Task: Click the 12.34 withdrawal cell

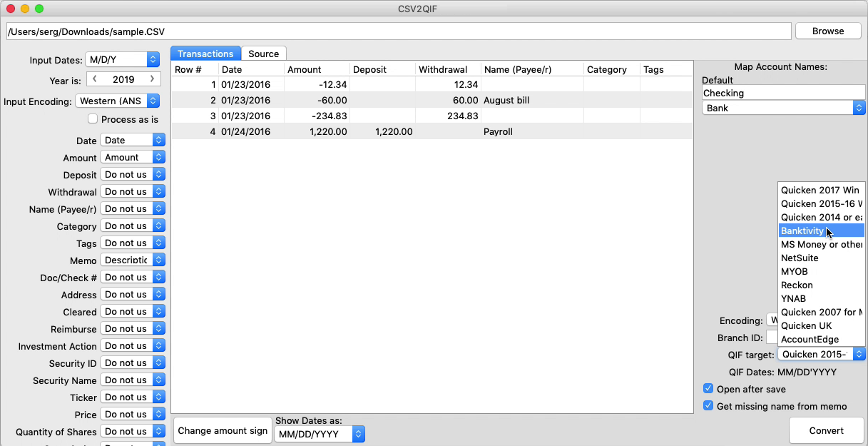Action: 448,85
